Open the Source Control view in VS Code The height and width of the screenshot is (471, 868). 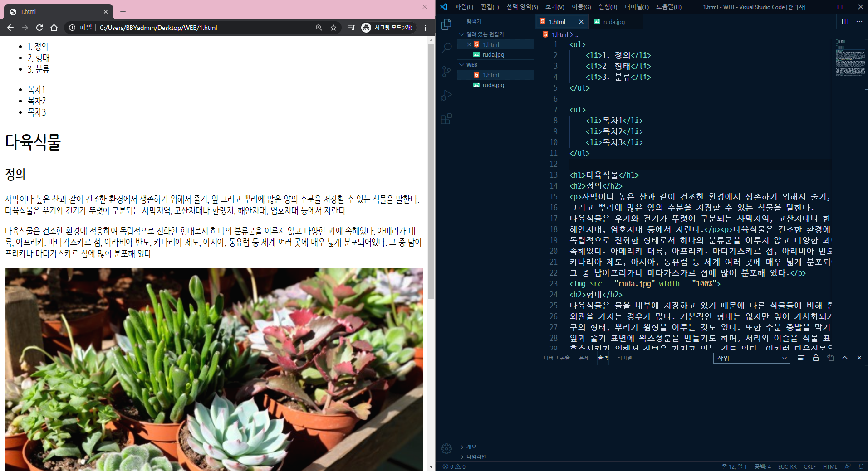446,71
